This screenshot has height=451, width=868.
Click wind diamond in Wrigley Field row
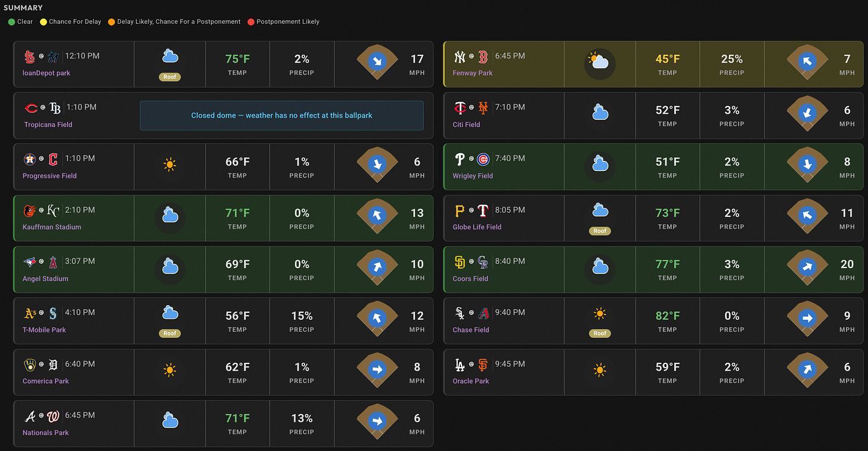click(807, 164)
